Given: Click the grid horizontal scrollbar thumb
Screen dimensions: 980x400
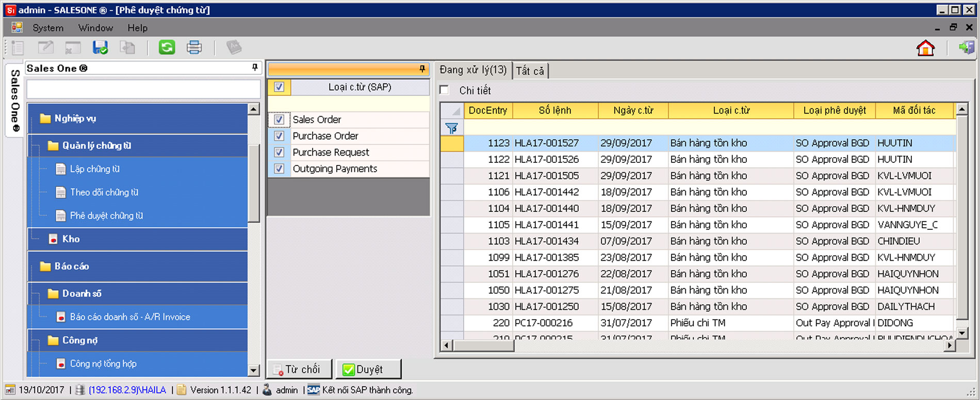Looking at the screenshot, I should click(x=483, y=346).
